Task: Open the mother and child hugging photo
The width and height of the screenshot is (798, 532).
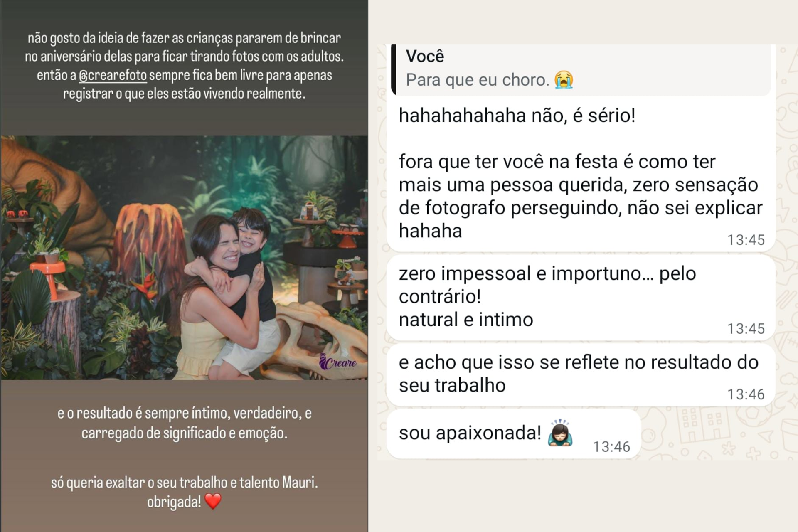Action: click(x=184, y=258)
